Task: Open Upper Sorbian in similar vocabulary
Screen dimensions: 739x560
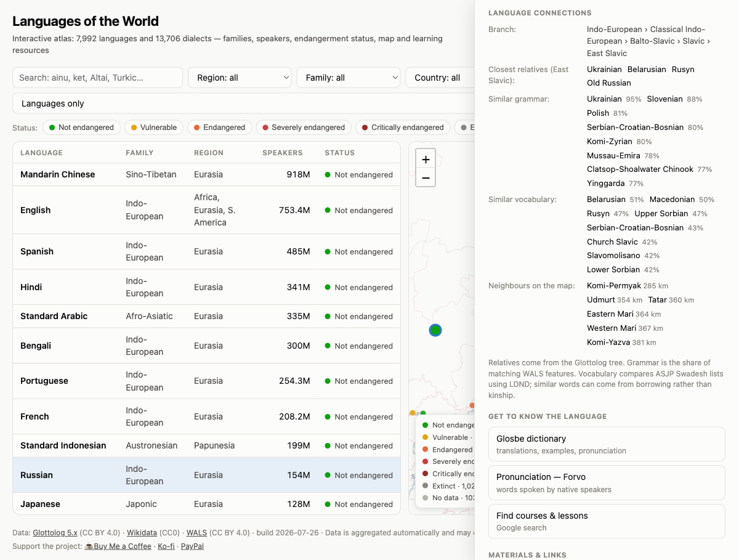Action: 661,214
